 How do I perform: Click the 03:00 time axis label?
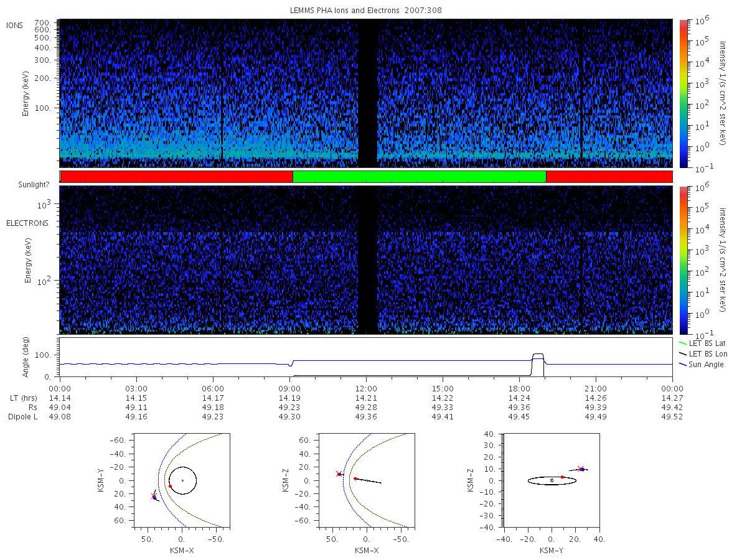136,387
